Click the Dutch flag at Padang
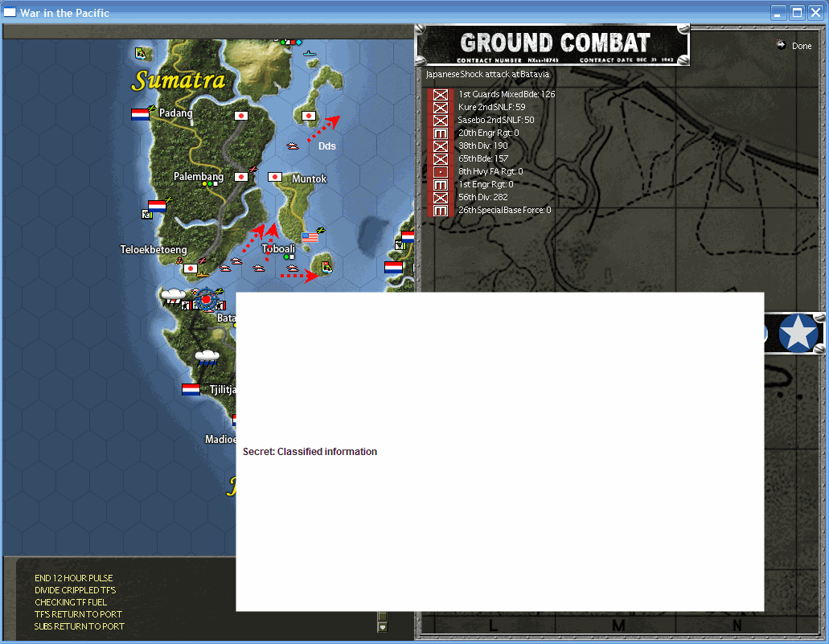This screenshot has width=829, height=644. 140,114
